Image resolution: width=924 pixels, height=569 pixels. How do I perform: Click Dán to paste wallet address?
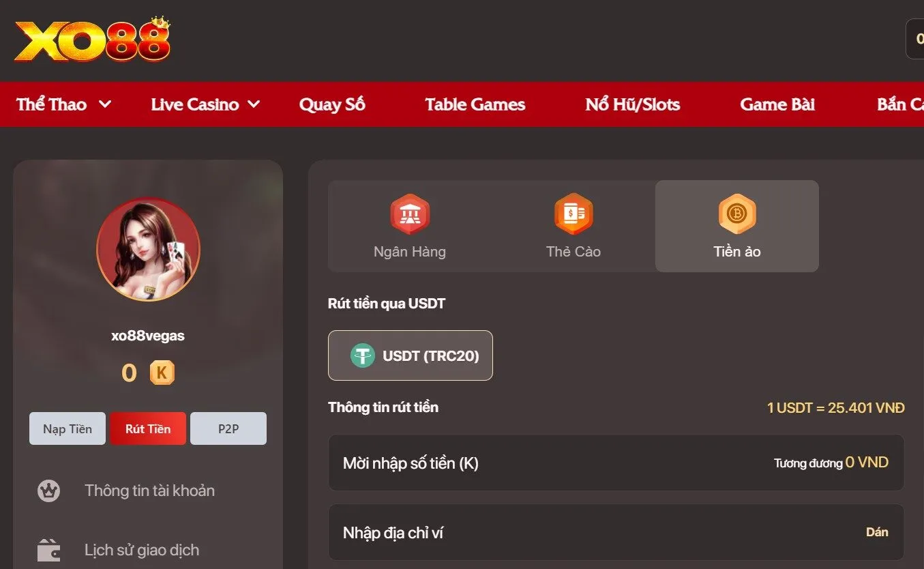point(877,532)
